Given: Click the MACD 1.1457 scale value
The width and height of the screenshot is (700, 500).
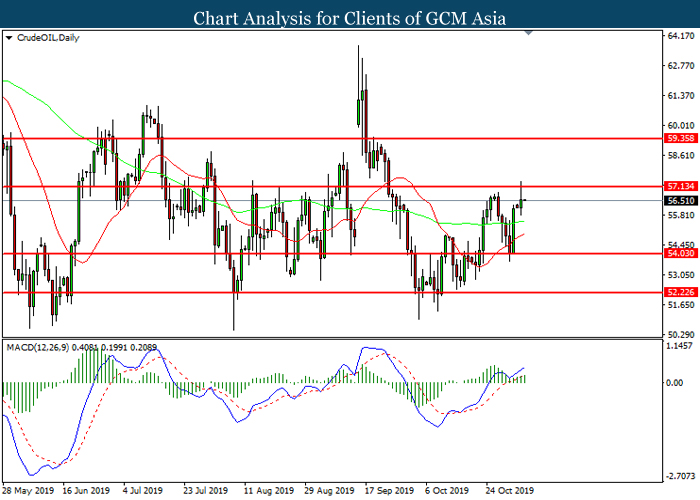Looking at the screenshot, I should 679,346.
